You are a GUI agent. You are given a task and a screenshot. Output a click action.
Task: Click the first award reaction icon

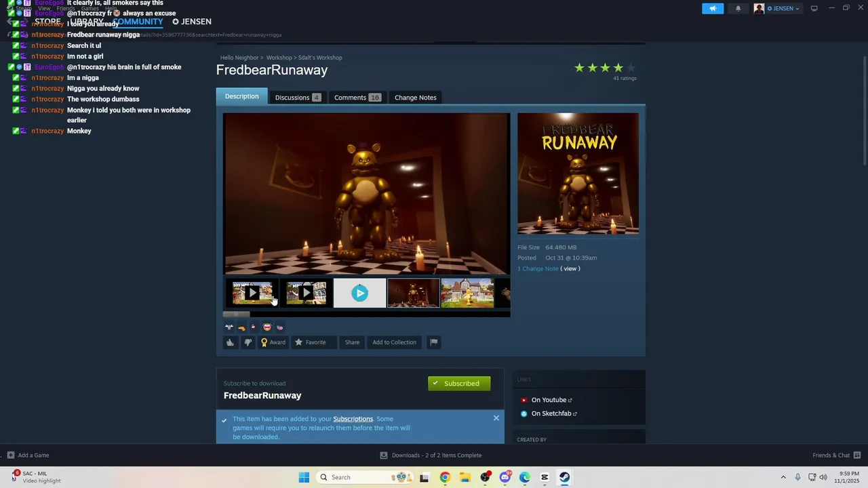click(x=229, y=327)
